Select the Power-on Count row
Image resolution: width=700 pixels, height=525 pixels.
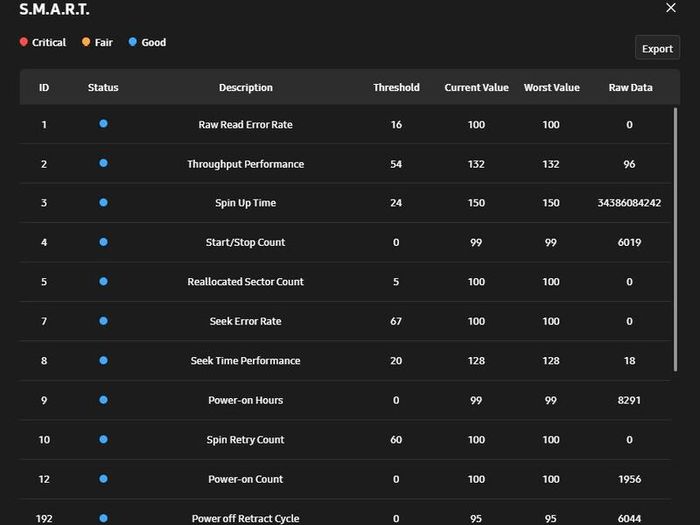(x=345, y=479)
